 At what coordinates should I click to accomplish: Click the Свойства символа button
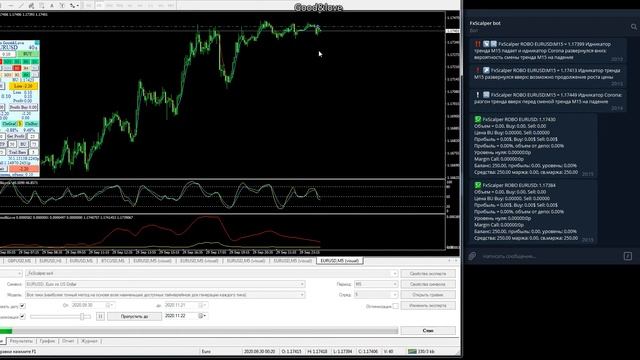tap(428, 284)
